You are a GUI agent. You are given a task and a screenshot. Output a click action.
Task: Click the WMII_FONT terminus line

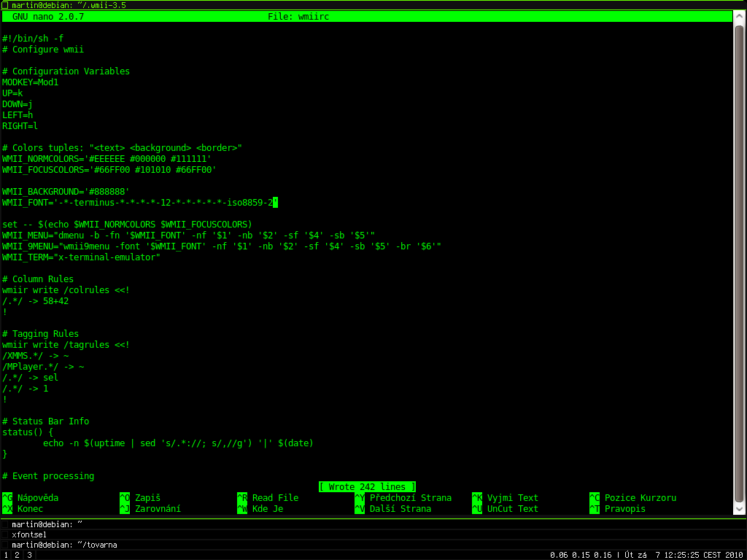[140, 203]
